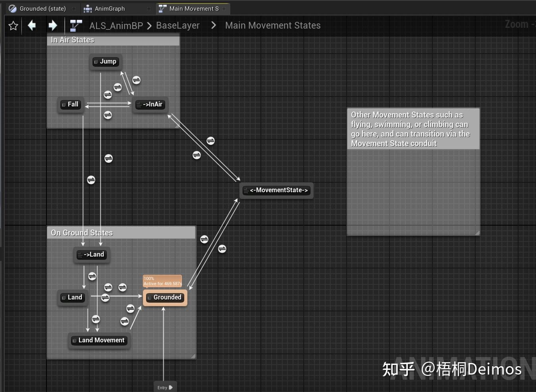The height and width of the screenshot is (392, 536).
Task: Click the chevron after BaseLayer in the breadcrumb
Action: coord(213,25)
